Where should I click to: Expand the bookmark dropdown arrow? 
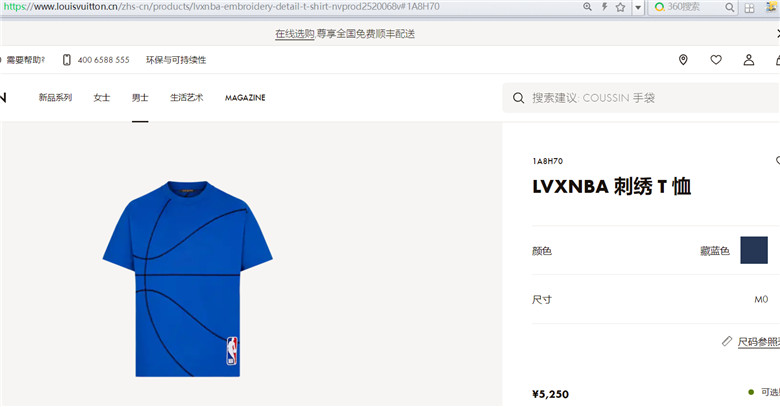tap(638, 7)
